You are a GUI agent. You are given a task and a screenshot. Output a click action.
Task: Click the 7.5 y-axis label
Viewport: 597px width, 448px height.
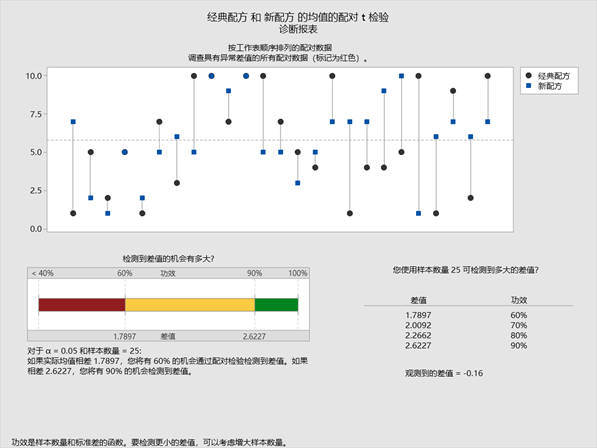point(36,114)
